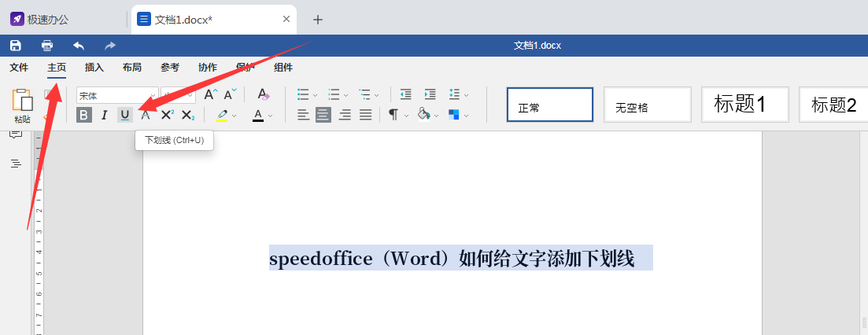Toggle Subscript formatting

[187, 115]
